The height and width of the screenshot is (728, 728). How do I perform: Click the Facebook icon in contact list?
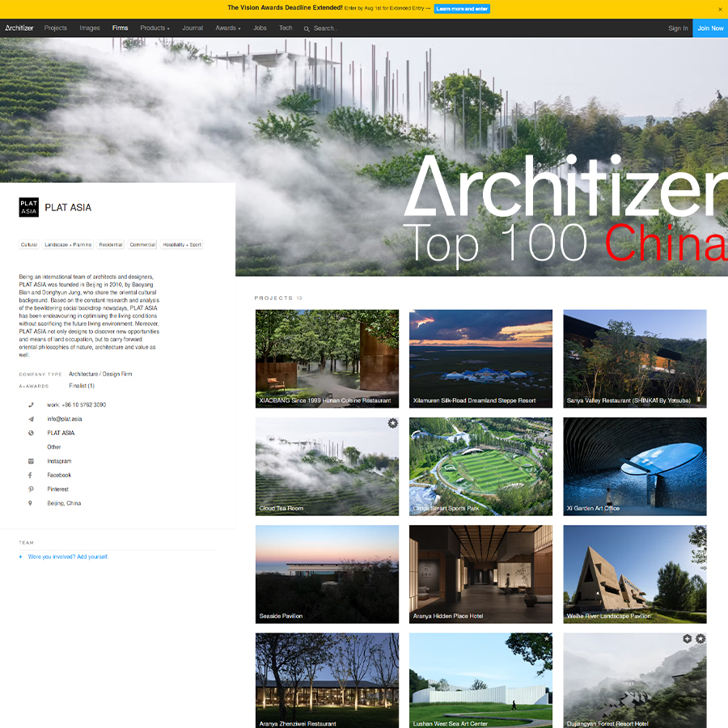[31, 476]
